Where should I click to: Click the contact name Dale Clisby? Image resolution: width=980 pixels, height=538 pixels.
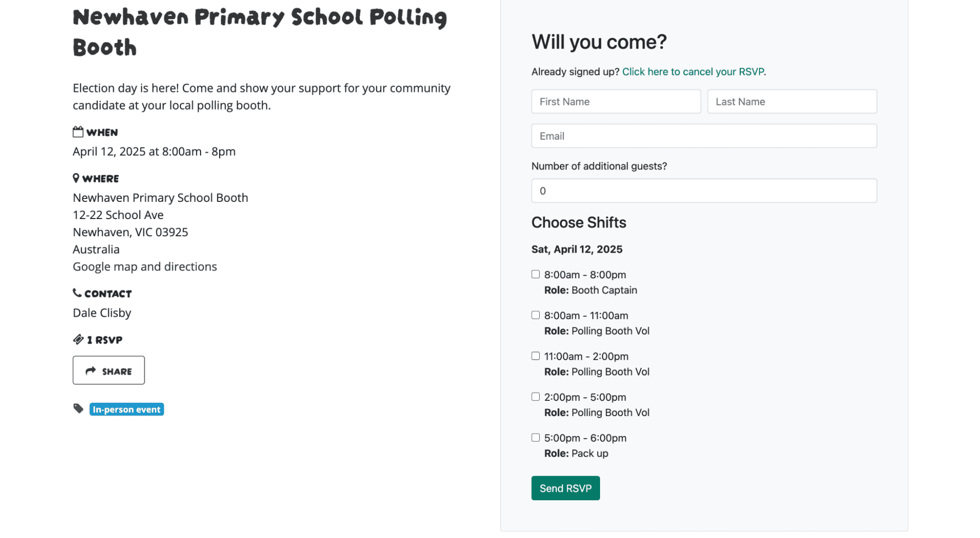pos(102,313)
